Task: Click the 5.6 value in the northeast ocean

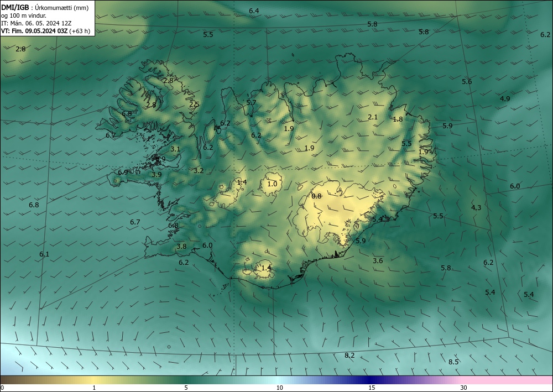Action: point(467,82)
